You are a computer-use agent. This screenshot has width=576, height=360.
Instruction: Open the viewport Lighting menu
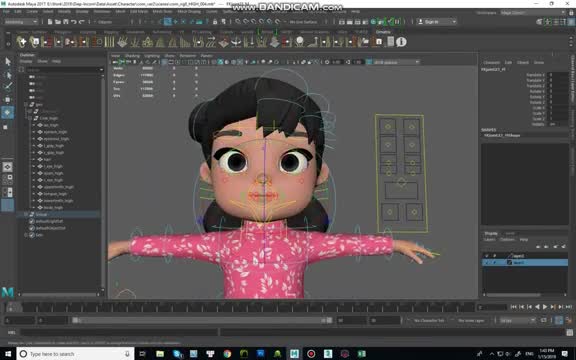coord(152,56)
